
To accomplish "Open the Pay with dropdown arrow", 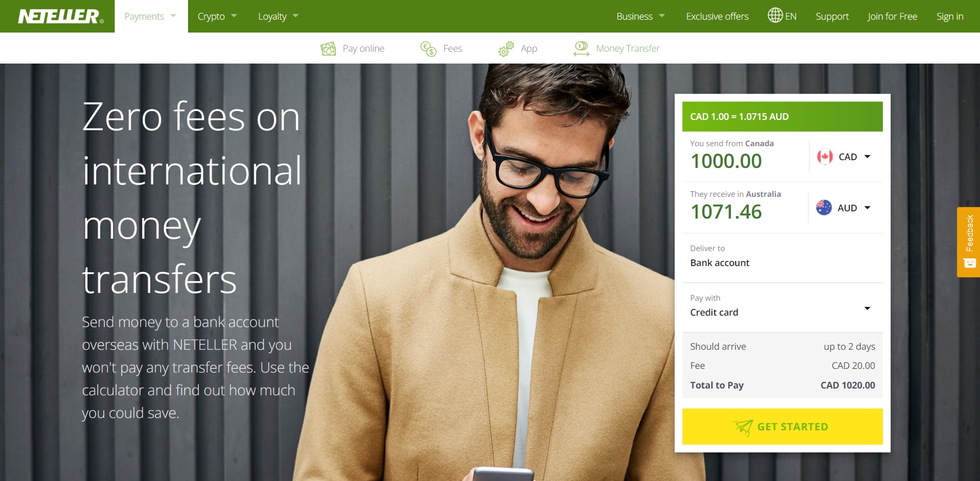I will 867,308.
